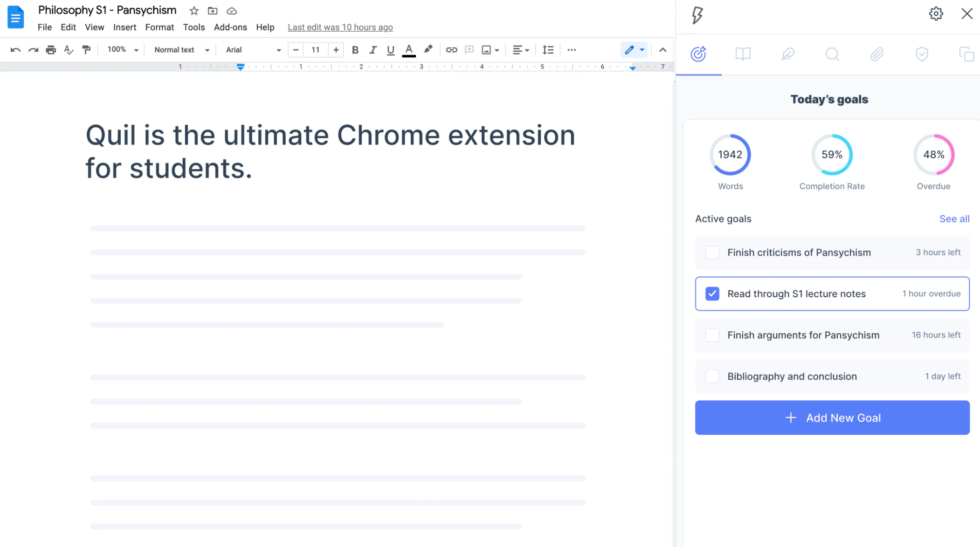Uncheck Read through S1 lecture notes
This screenshot has width=980, height=547.
pyautogui.click(x=712, y=294)
